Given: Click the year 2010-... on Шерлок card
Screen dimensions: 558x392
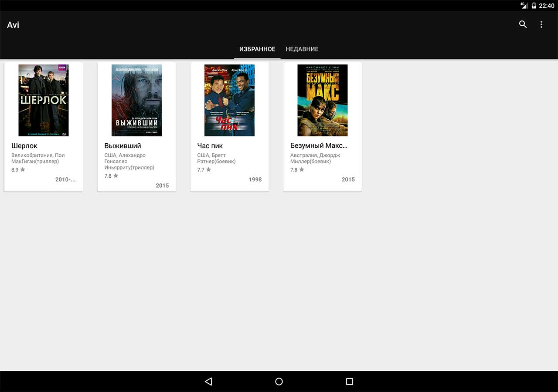Looking at the screenshot, I should (65, 179).
